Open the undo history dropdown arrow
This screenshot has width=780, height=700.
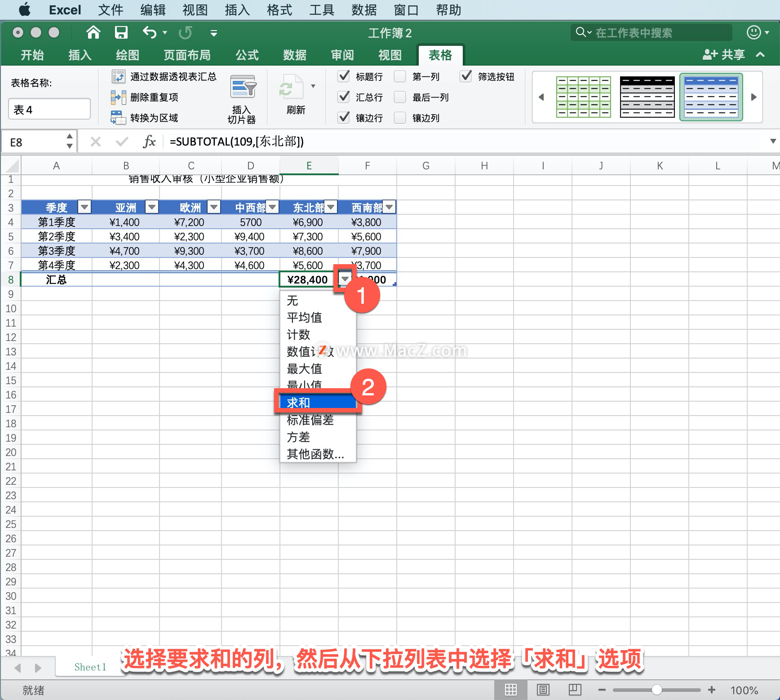click(165, 33)
